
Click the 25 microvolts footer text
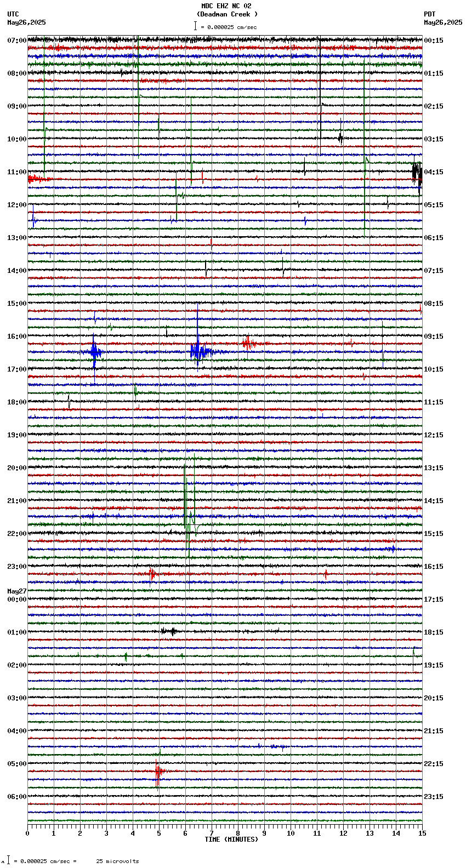(117, 861)
